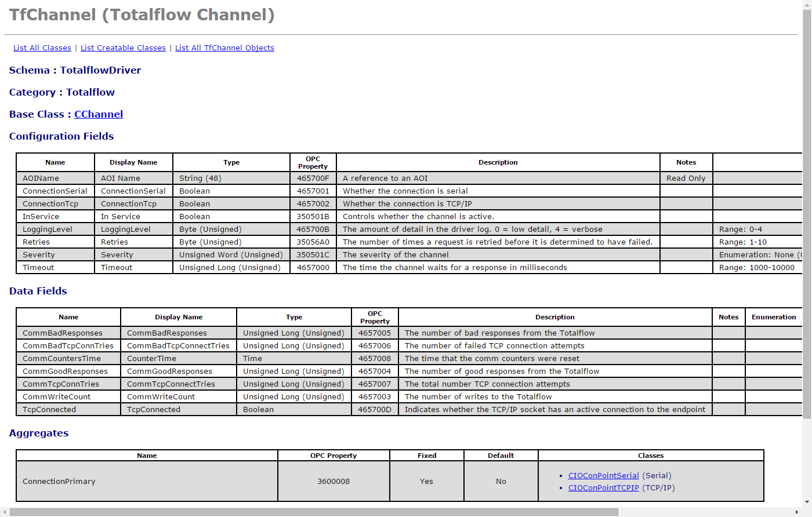
Task: Go to the CChannel base class
Action: click(99, 114)
